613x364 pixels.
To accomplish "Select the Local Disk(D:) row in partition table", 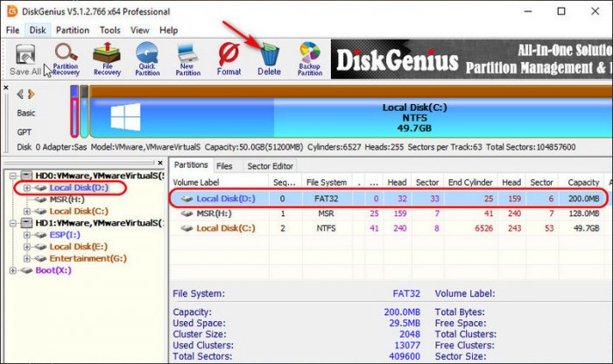I will point(389,199).
